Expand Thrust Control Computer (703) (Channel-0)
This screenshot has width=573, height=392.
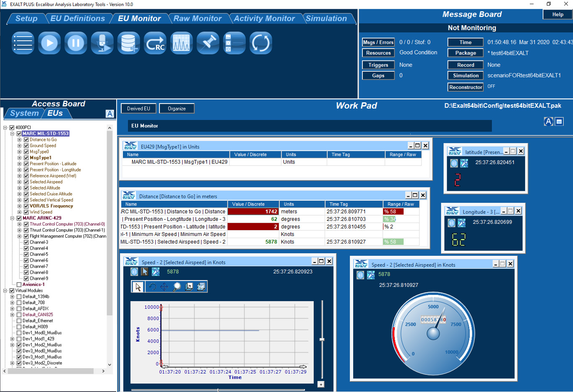(20, 224)
